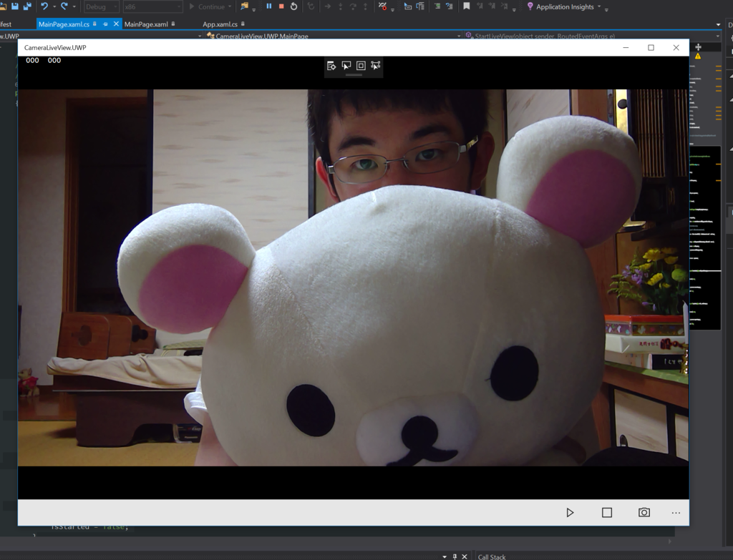Toggle display layout adorners in debug toolbar
733x560 pixels.
click(361, 65)
